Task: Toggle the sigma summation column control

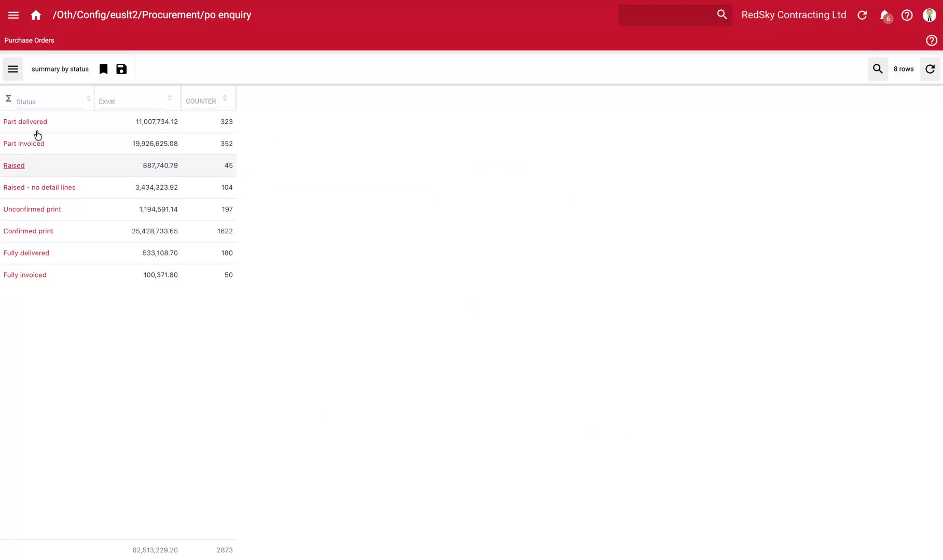Action: [8, 97]
